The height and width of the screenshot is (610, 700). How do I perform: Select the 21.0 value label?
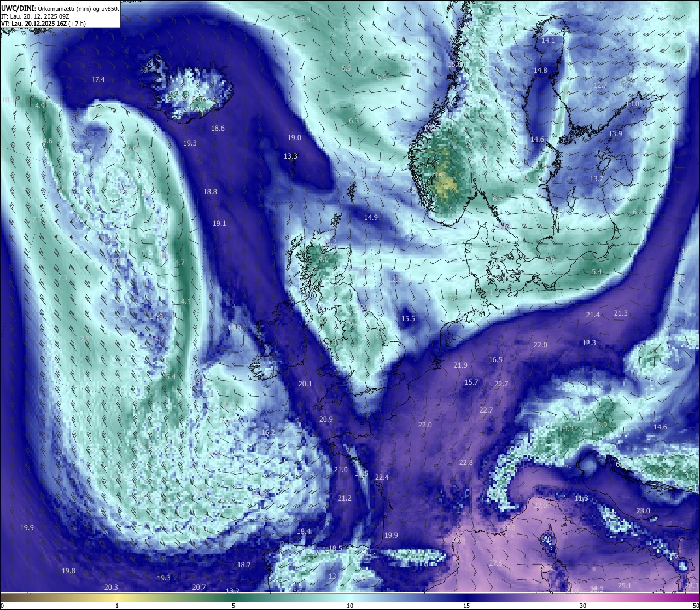341,470
